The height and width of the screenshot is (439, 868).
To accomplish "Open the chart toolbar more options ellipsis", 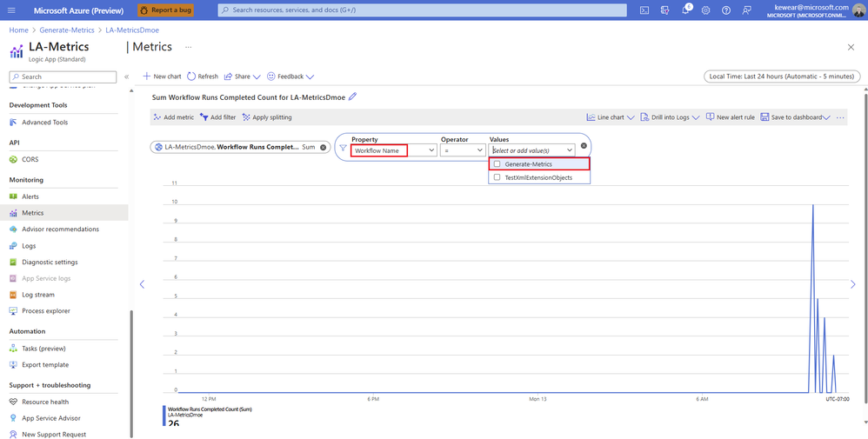I will pos(840,117).
